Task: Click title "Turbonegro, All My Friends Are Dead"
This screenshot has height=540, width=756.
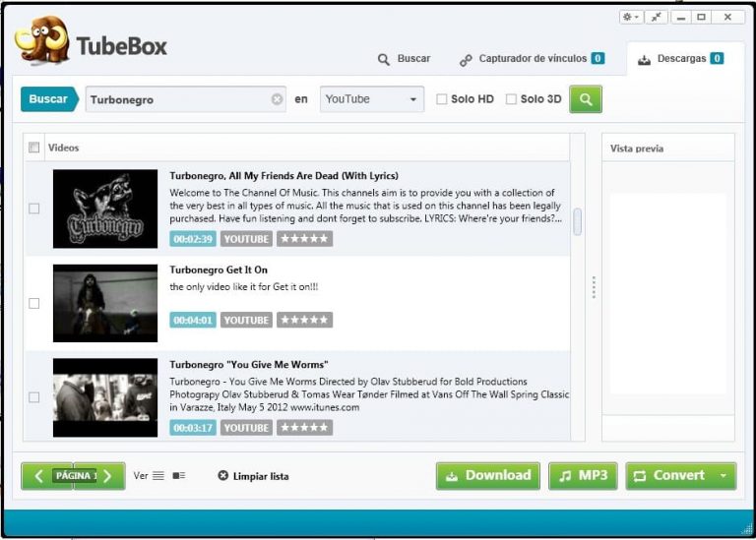Action: [x=283, y=176]
